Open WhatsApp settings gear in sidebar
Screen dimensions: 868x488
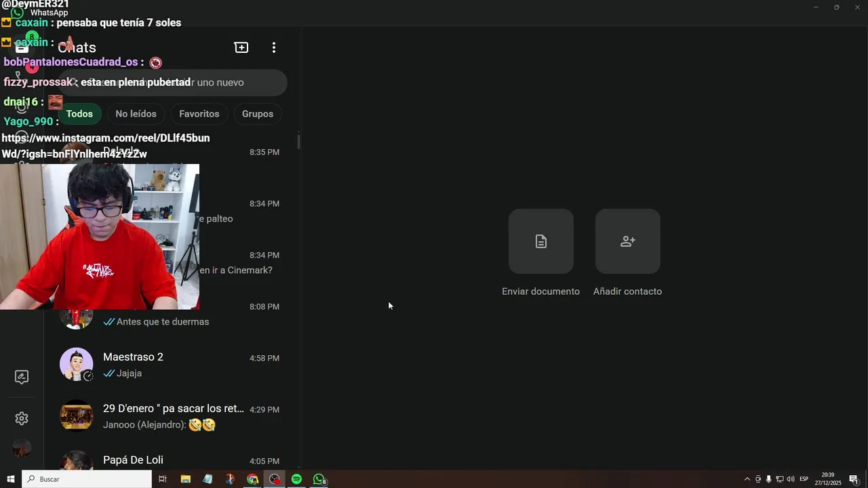pyautogui.click(x=22, y=419)
